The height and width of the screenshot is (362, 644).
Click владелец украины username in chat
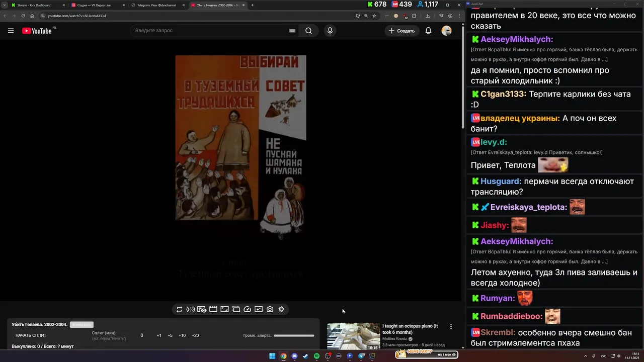pos(520,118)
